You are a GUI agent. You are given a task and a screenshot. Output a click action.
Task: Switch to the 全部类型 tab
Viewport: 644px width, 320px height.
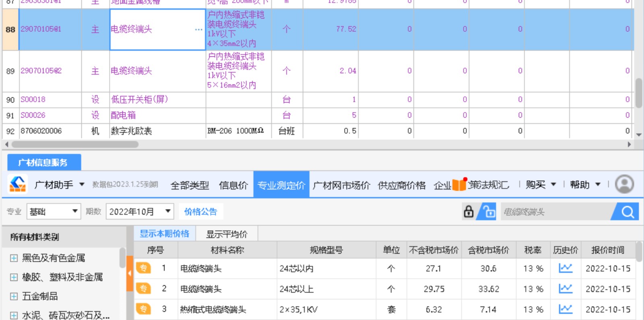[x=190, y=185]
